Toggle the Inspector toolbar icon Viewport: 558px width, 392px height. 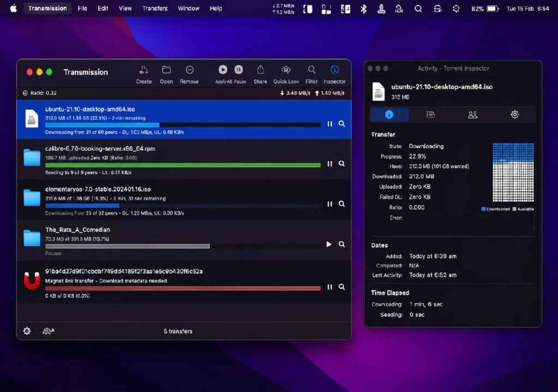click(x=335, y=70)
